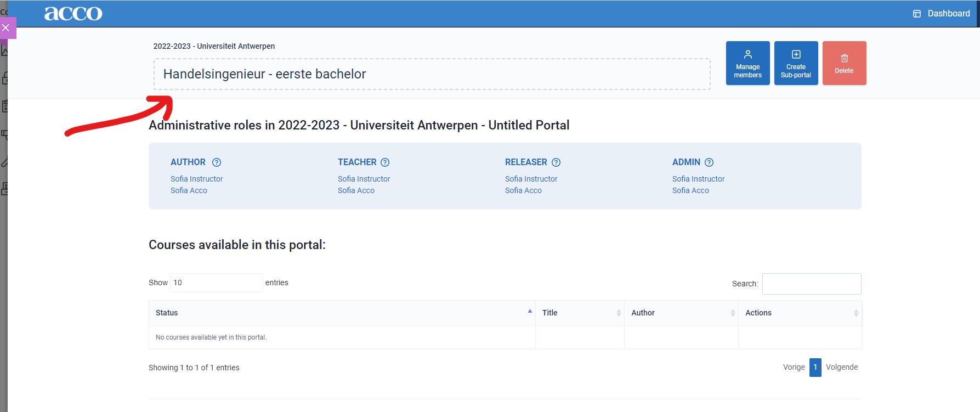This screenshot has height=412, width=980.
Task: Click the Create Sub-portal plus icon
Action: tap(796, 54)
